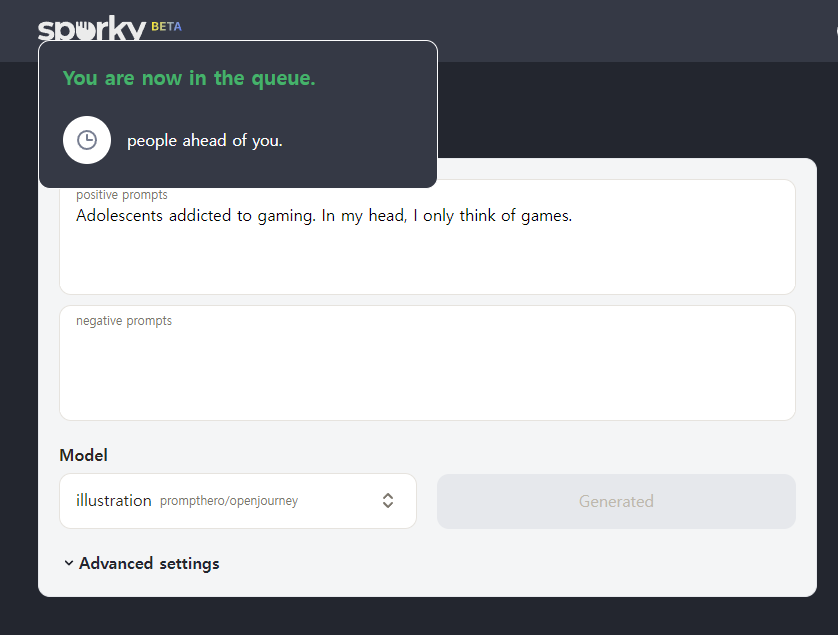This screenshot has height=635, width=838.
Task: Select the prompthero/openjourney model text
Action: [x=229, y=501]
